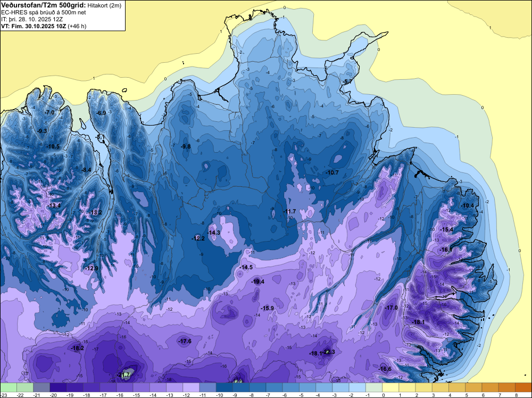Click the -13.2 temperature label

coord(95,213)
